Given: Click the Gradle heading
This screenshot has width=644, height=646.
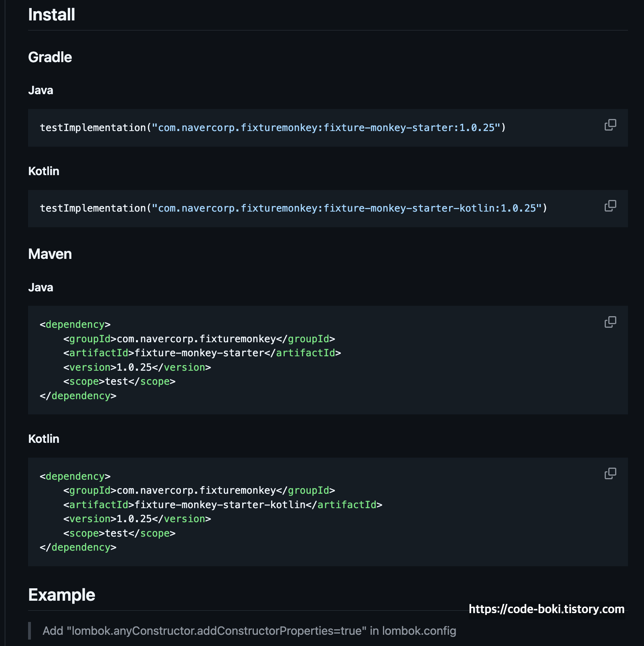Looking at the screenshot, I should [50, 57].
